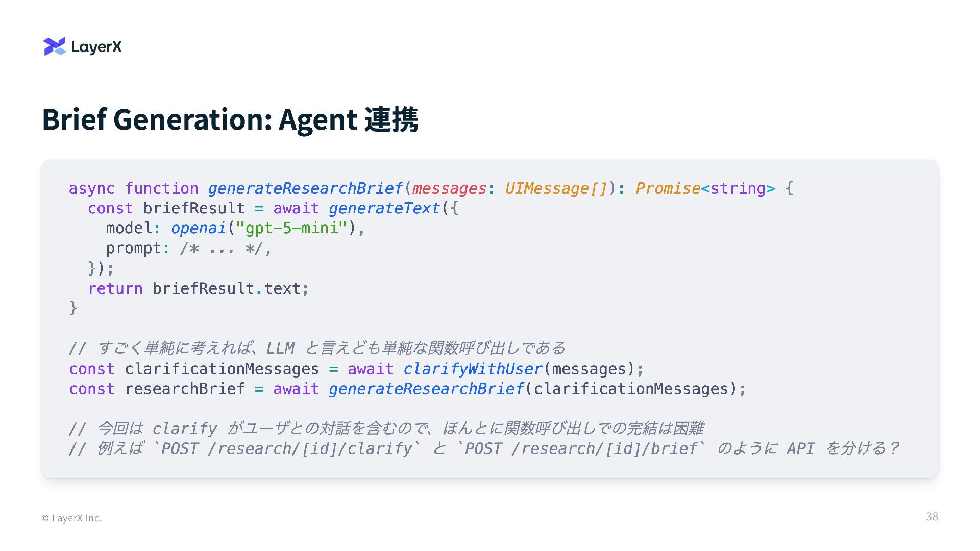The image size is (980, 551).
Task: Click the researchBrief variable name
Action: 185,389
